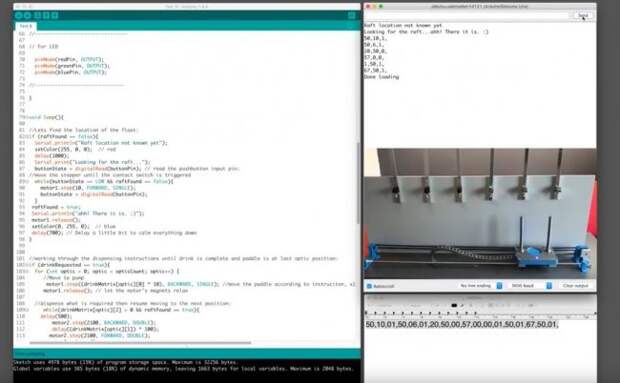
Task: Click the Verify sketch checkmark icon
Action: (19, 15)
